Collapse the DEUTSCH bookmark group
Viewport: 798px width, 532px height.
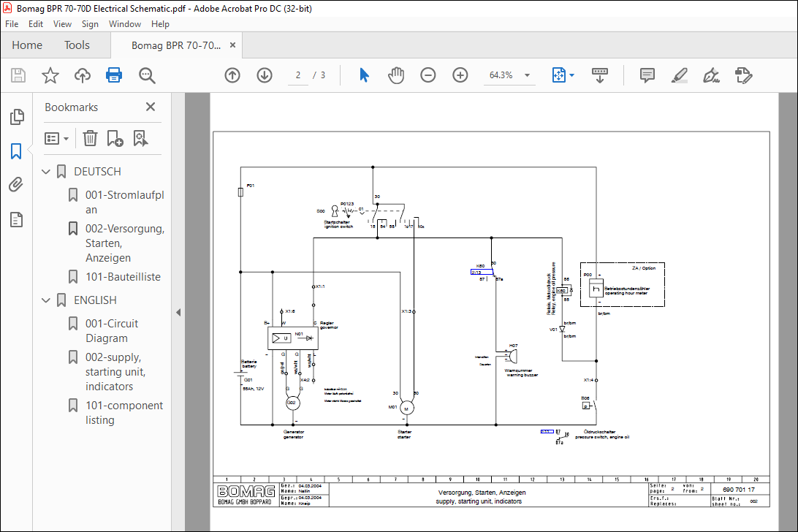click(46, 172)
